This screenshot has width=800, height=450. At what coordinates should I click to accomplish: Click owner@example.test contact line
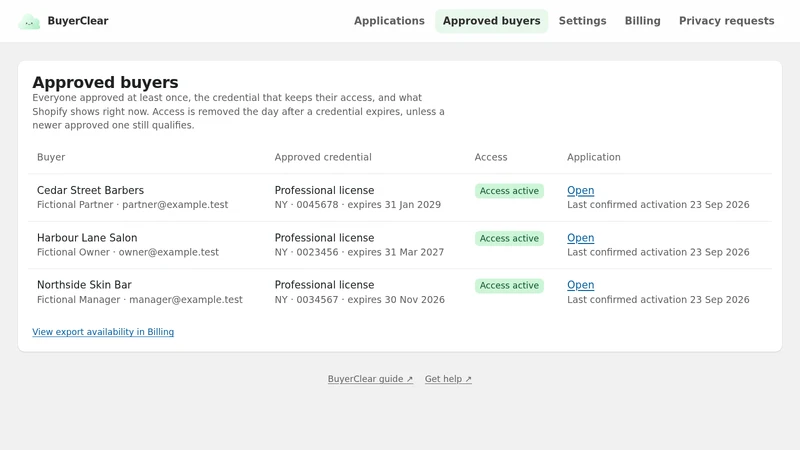click(128, 252)
